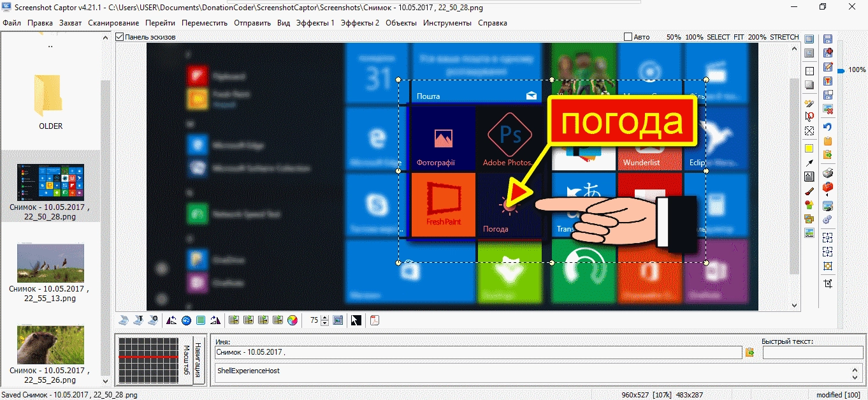The height and width of the screenshot is (400, 868).
Task: Select the paintbrush tool icon
Action: click(x=809, y=191)
